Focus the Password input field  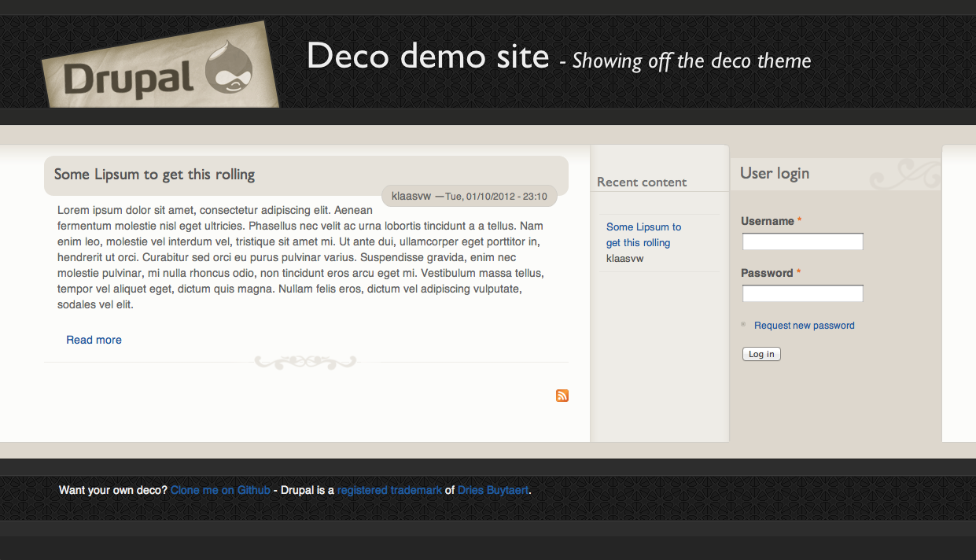[x=803, y=293]
